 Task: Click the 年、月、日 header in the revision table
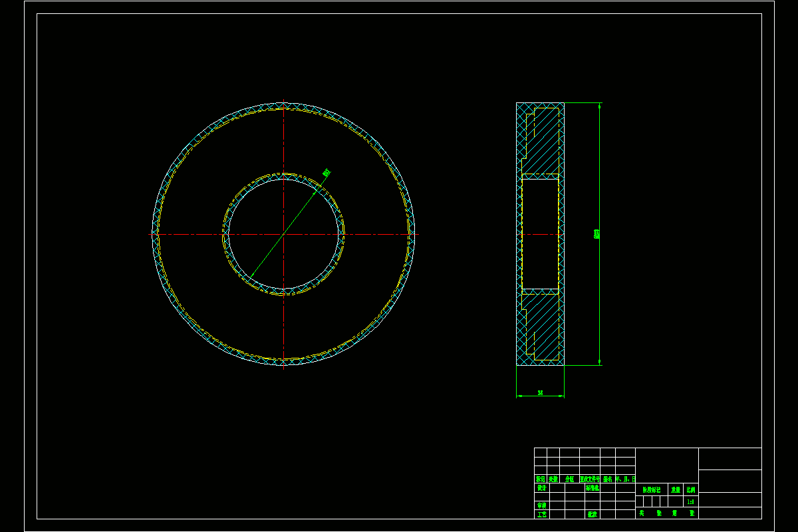click(625, 479)
